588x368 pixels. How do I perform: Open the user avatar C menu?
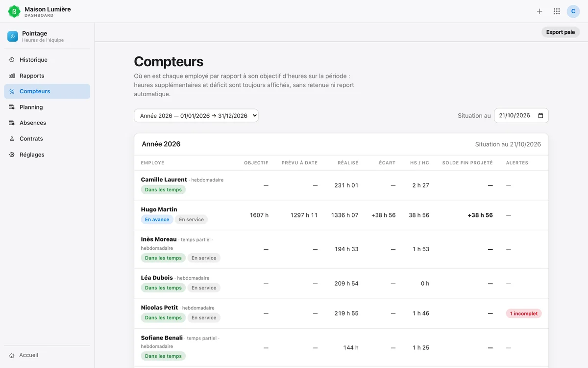(573, 11)
